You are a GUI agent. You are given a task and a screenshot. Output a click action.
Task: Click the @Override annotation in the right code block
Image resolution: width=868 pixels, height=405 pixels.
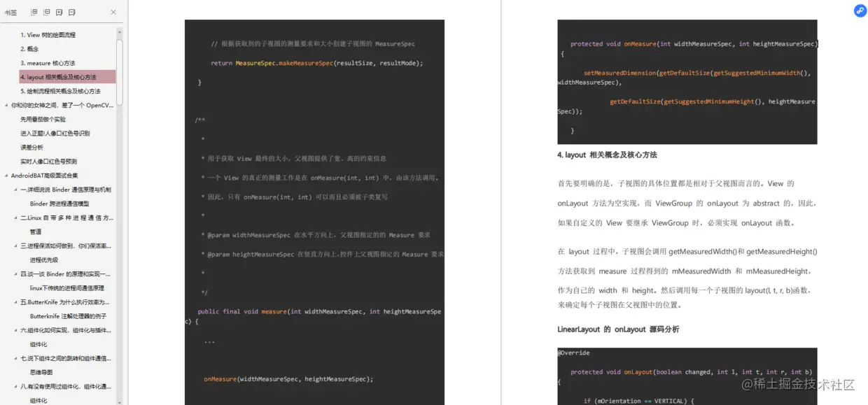(574, 353)
